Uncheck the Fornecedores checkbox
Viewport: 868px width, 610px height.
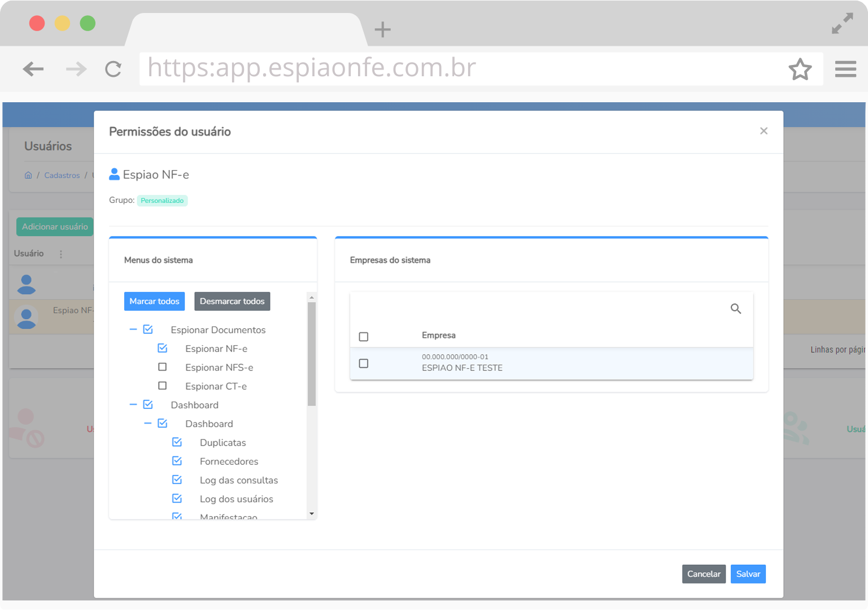click(x=177, y=461)
